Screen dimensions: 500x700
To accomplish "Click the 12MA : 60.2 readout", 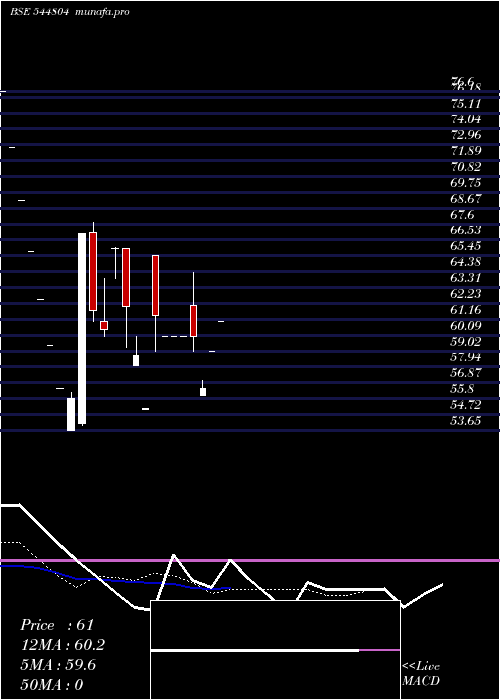I will pyautogui.click(x=62, y=645).
